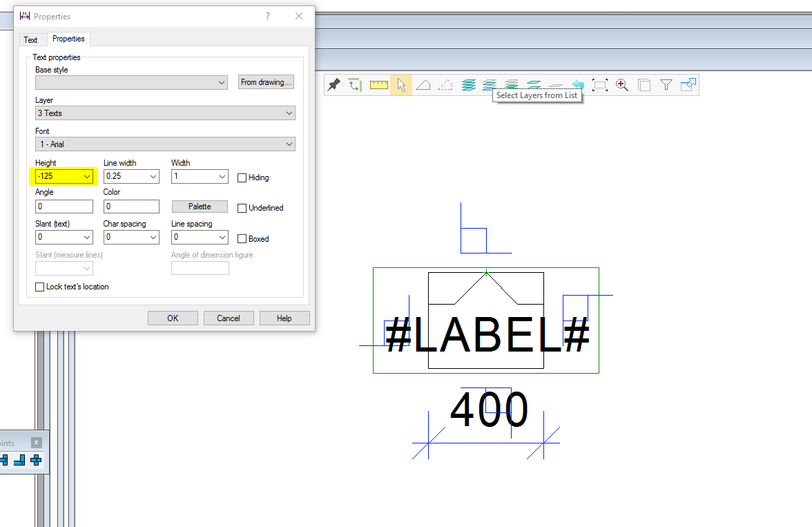
Task: Click the blue undo arrow icon
Action: (x=579, y=84)
